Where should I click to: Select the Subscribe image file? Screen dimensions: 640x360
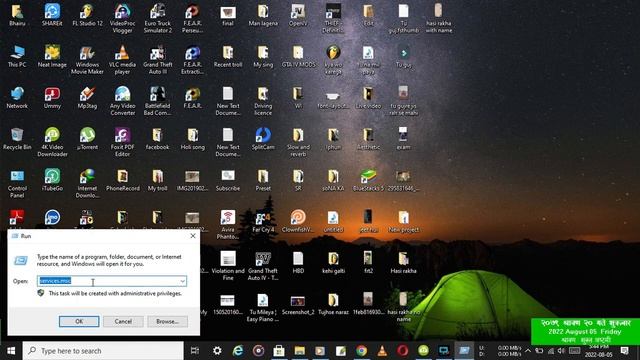pos(228,180)
